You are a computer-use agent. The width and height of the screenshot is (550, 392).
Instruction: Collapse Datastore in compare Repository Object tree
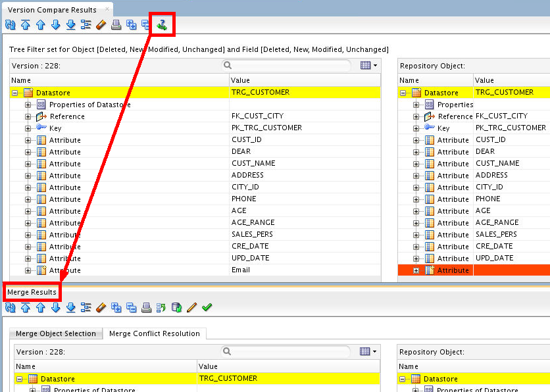click(x=403, y=93)
